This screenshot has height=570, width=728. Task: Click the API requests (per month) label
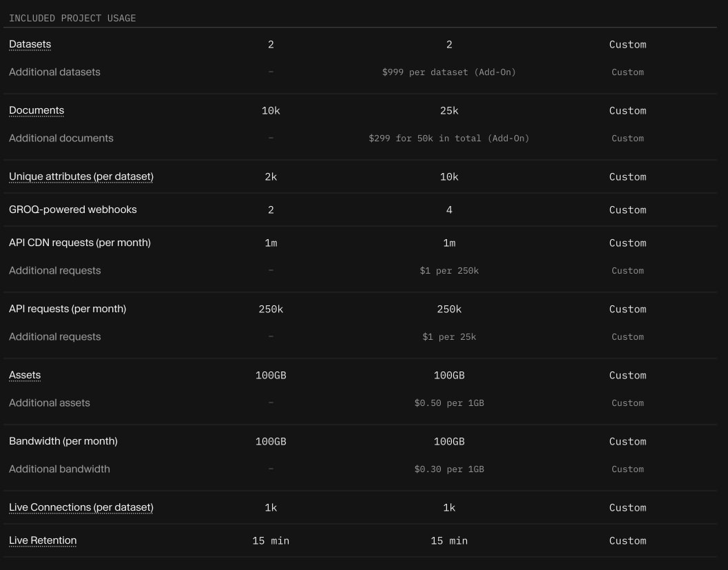tap(67, 309)
